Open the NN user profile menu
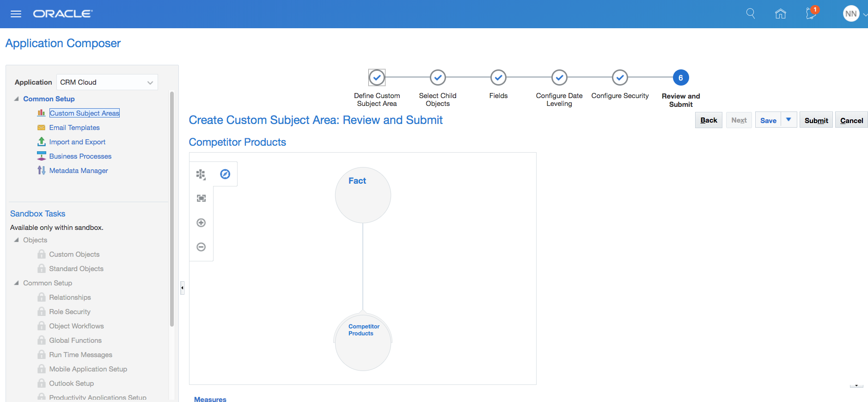The height and width of the screenshot is (402, 868). [851, 14]
